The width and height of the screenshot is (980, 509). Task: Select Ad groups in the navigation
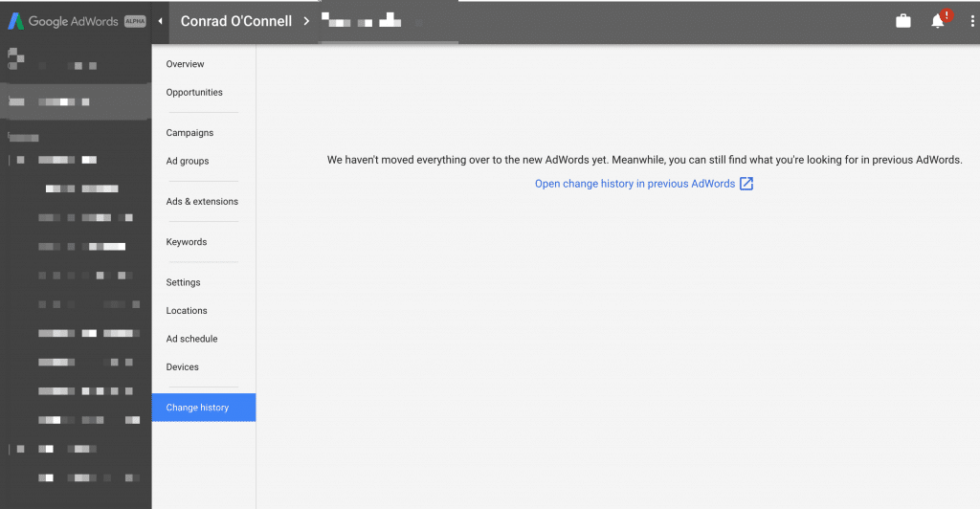[x=188, y=161]
